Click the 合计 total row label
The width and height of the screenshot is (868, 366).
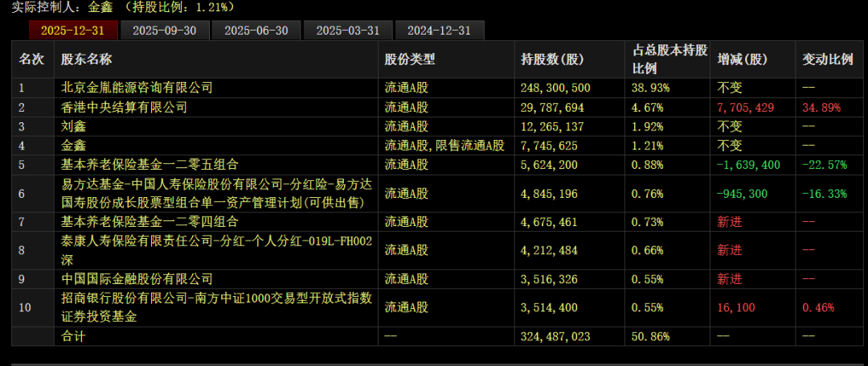pyautogui.click(x=73, y=336)
